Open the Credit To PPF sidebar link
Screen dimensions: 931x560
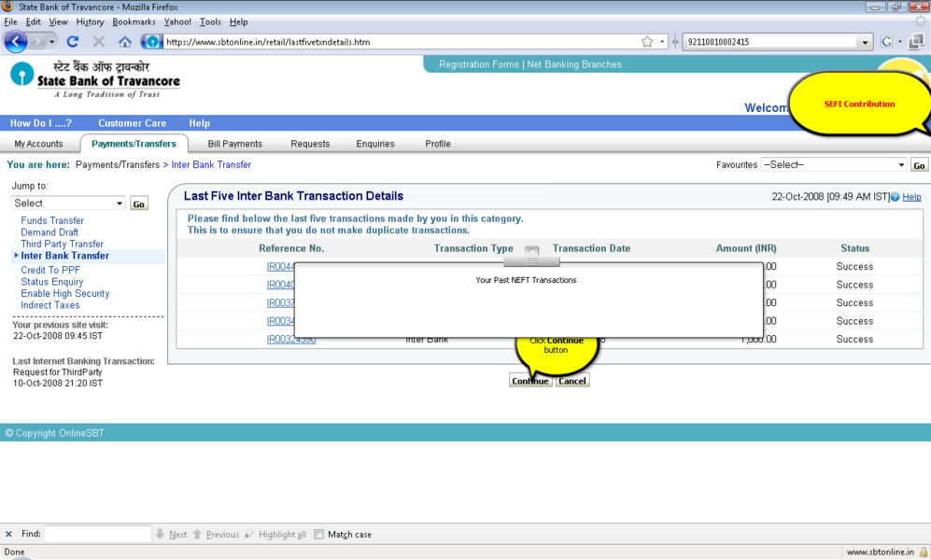click(50, 270)
